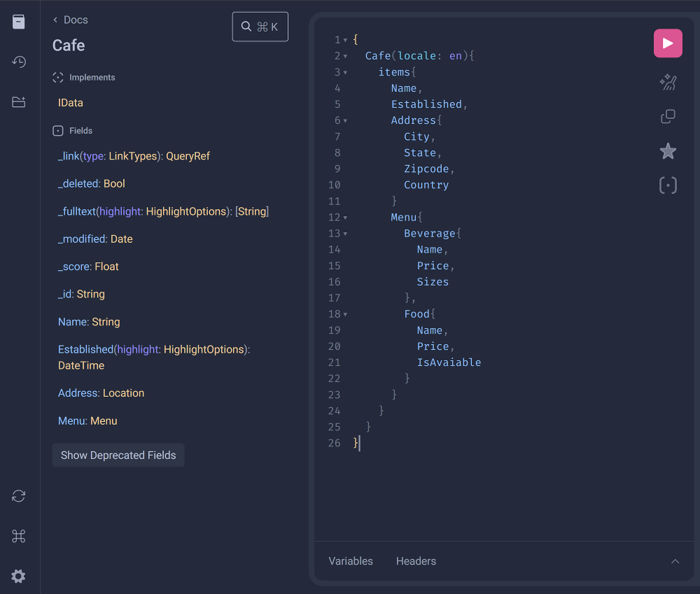The image size is (700, 594).
Task: Open the folder explorer icon in sidebar
Action: pos(19,102)
